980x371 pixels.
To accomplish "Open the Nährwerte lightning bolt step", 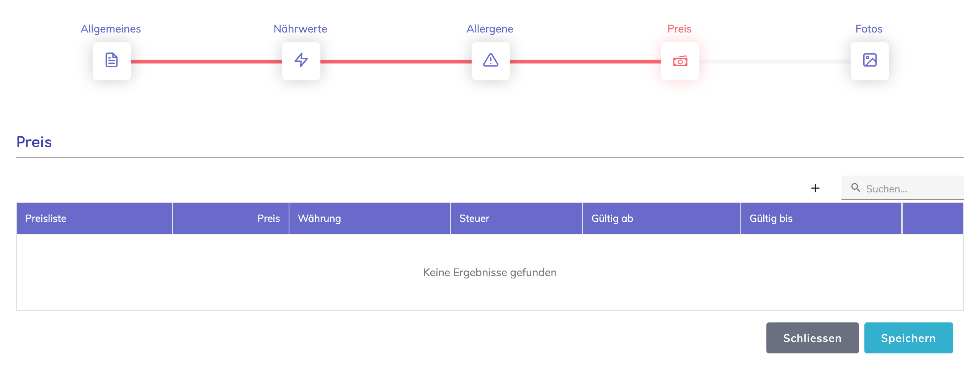I will [x=301, y=61].
